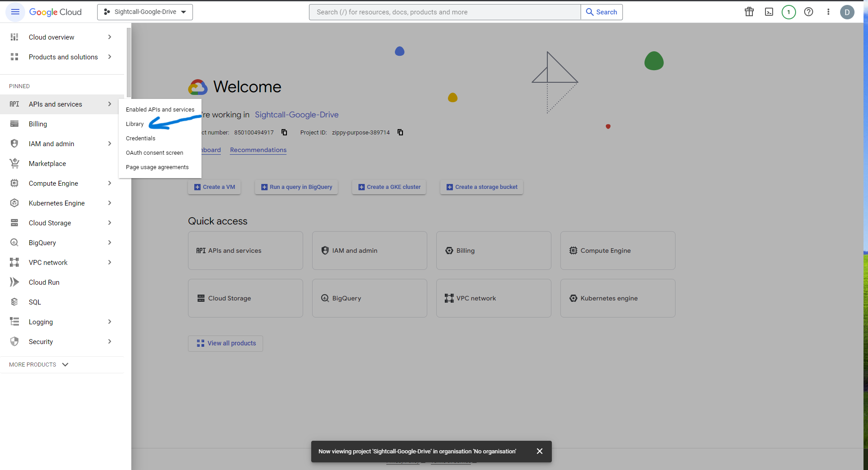868x470 pixels.
Task: Click the IAM and admin shield icon
Action: pyautogui.click(x=14, y=144)
